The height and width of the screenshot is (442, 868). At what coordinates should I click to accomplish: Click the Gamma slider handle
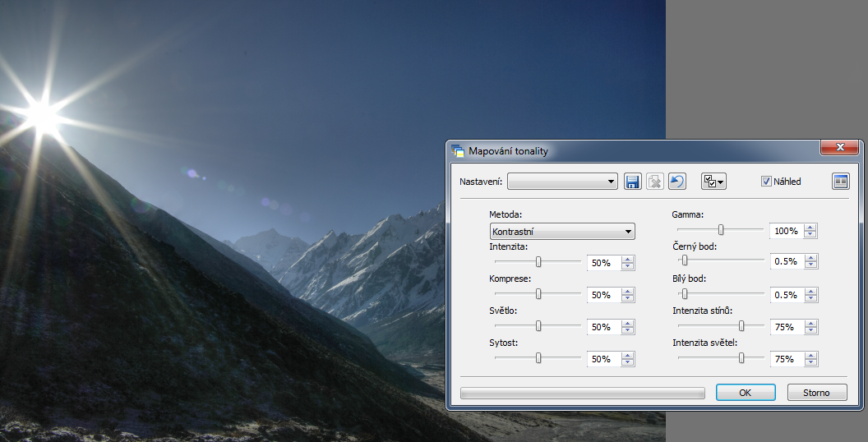(x=721, y=230)
